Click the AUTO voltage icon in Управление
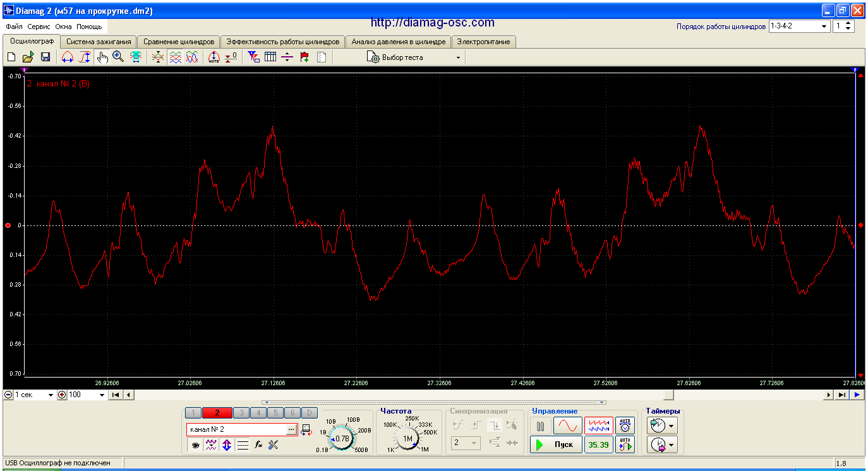868x471 pixels. point(625,425)
